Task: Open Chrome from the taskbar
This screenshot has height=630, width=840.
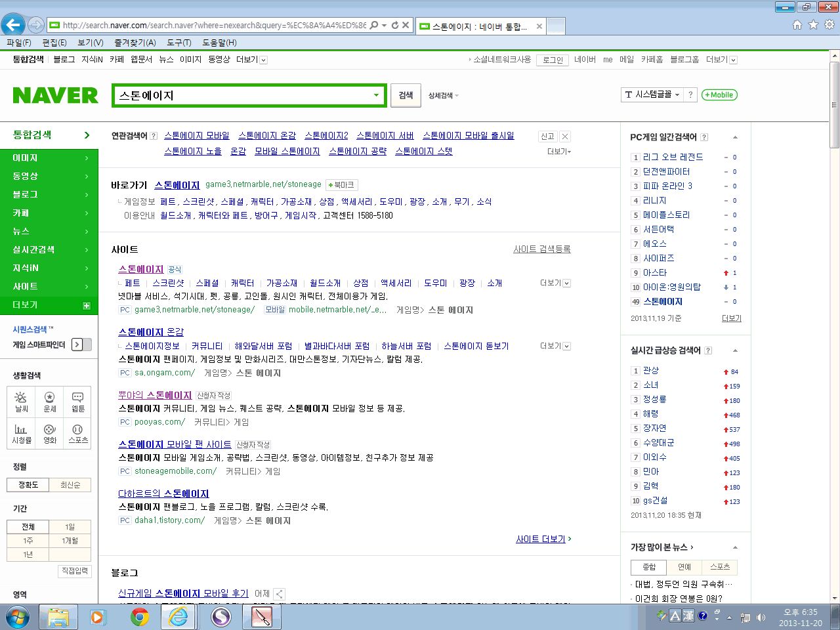Action: (x=139, y=617)
